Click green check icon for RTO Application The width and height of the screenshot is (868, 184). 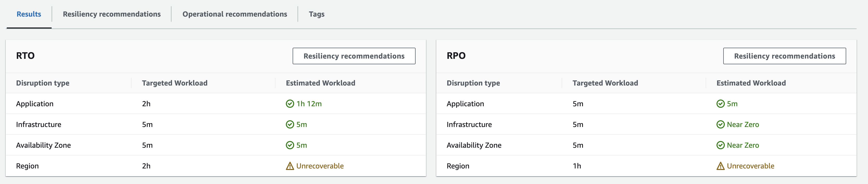tap(290, 104)
